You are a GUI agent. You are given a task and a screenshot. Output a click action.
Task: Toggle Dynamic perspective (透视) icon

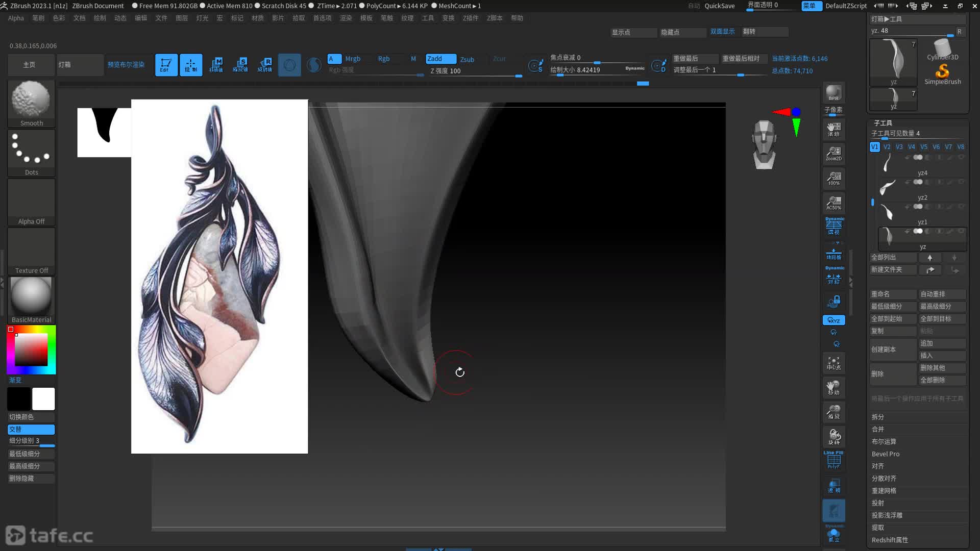click(834, 226)
